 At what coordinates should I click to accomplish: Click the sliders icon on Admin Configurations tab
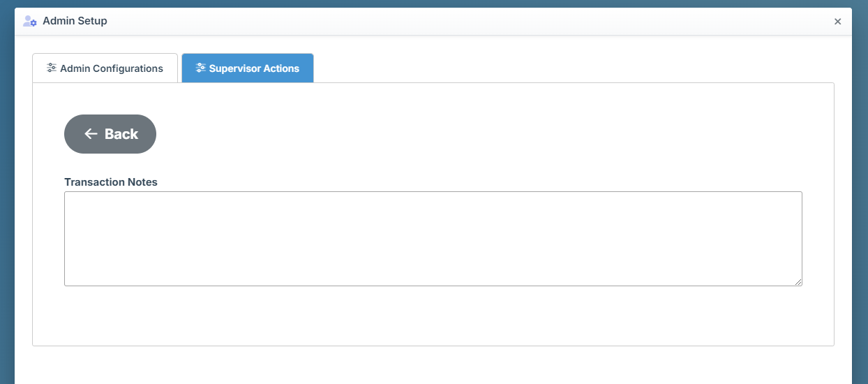coord(52,68)
